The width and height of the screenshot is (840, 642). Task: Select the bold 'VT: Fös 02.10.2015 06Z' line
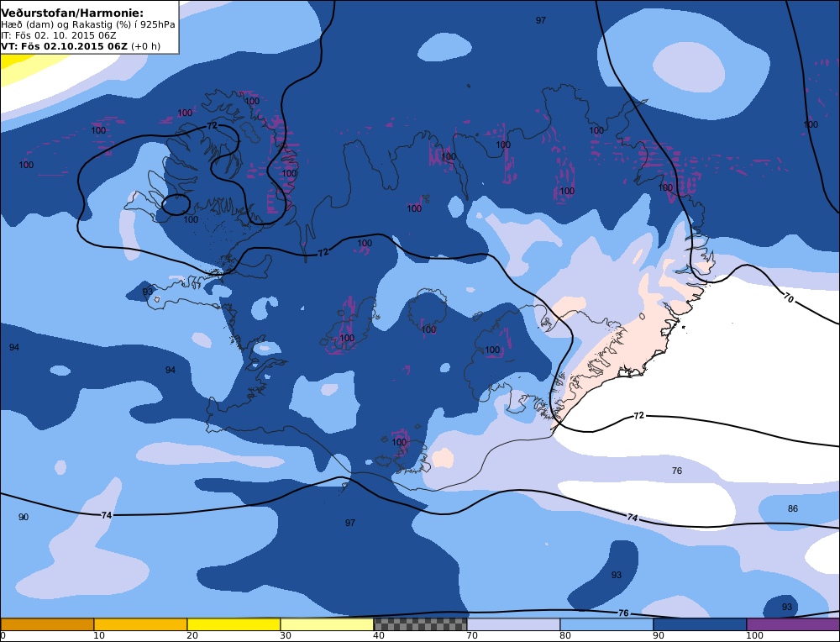65,46
